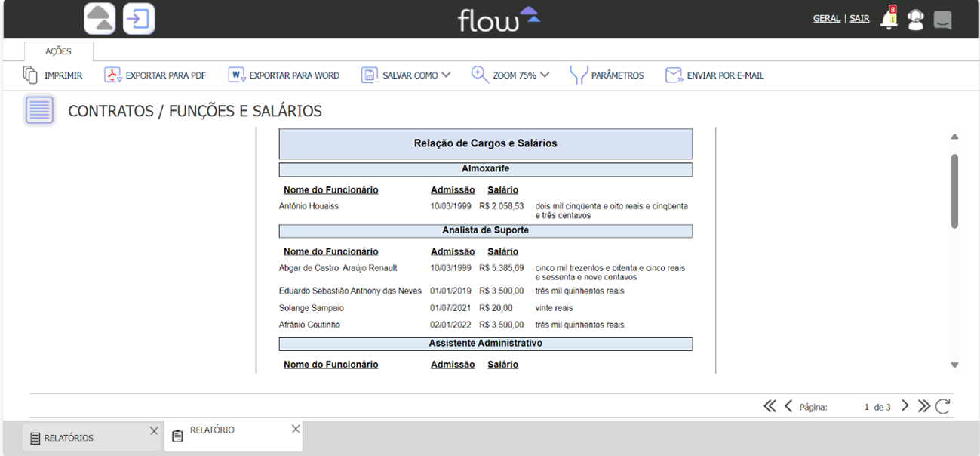
Task: Click the cloud home icon in header
Action: (x=100, y=19)
